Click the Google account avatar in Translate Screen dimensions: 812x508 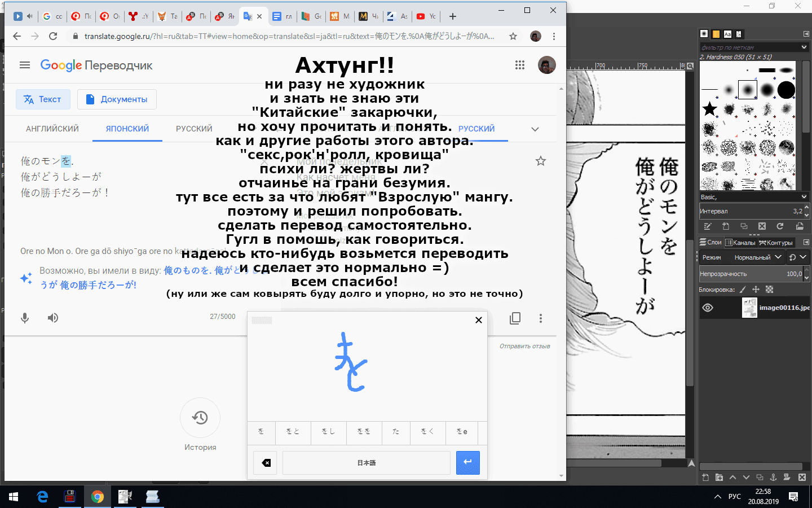[x=547, y=65]
